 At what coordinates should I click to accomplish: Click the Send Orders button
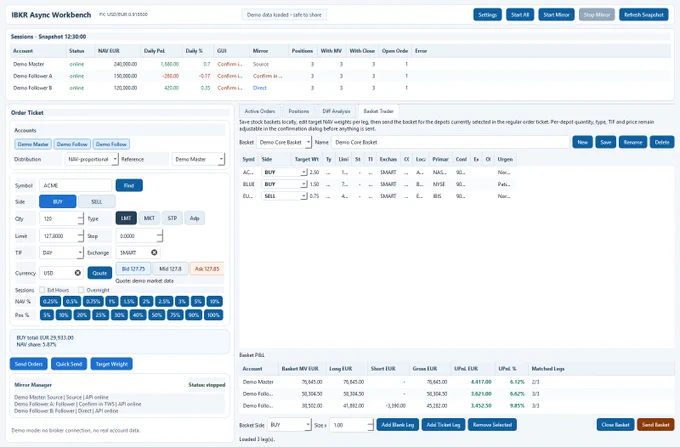[x=29, y=364]
